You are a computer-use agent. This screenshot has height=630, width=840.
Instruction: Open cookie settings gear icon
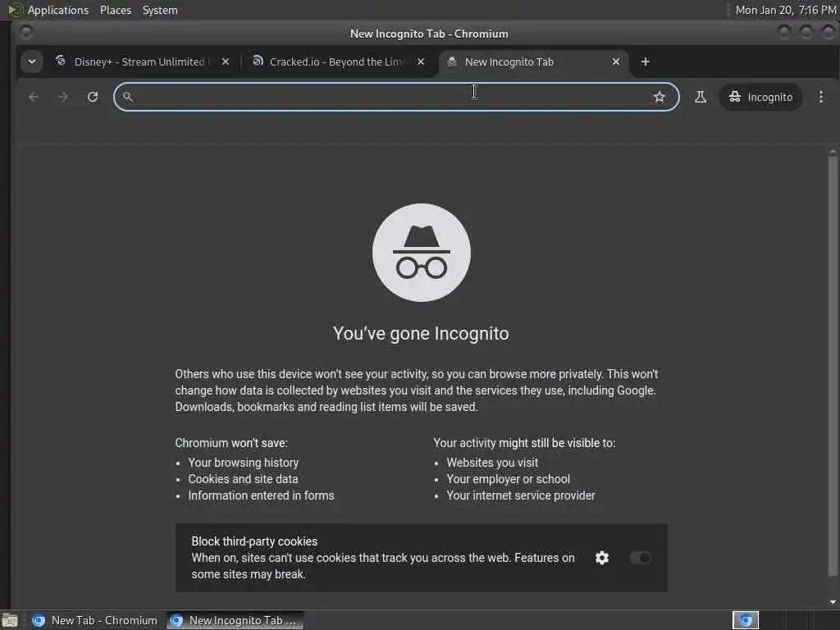[x=602, y=558]
